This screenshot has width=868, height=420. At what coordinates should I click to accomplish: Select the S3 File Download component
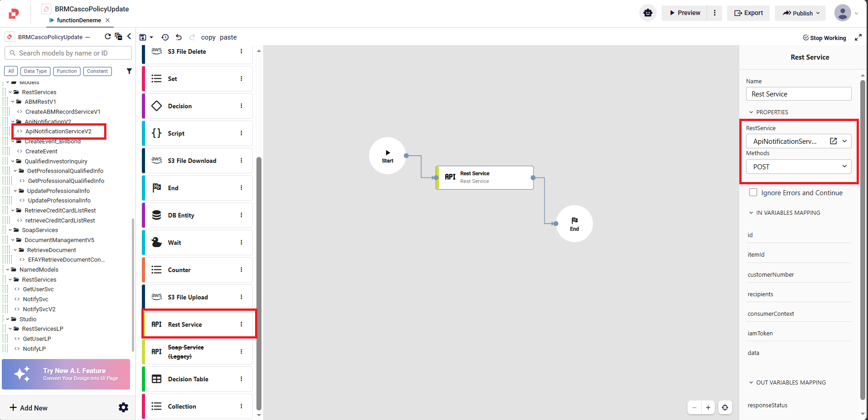(197, 161)
